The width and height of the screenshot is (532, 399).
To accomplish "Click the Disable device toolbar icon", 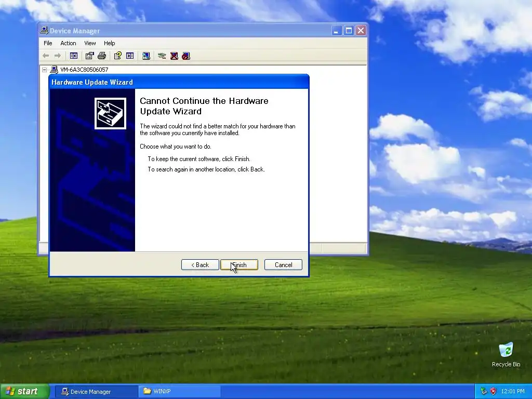I will 186,56.
